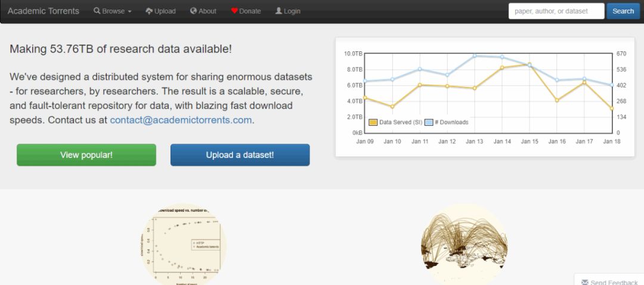Toggle the # Downloads legend swatch
This screenshot has height=285, width=644.
[428, 122]
